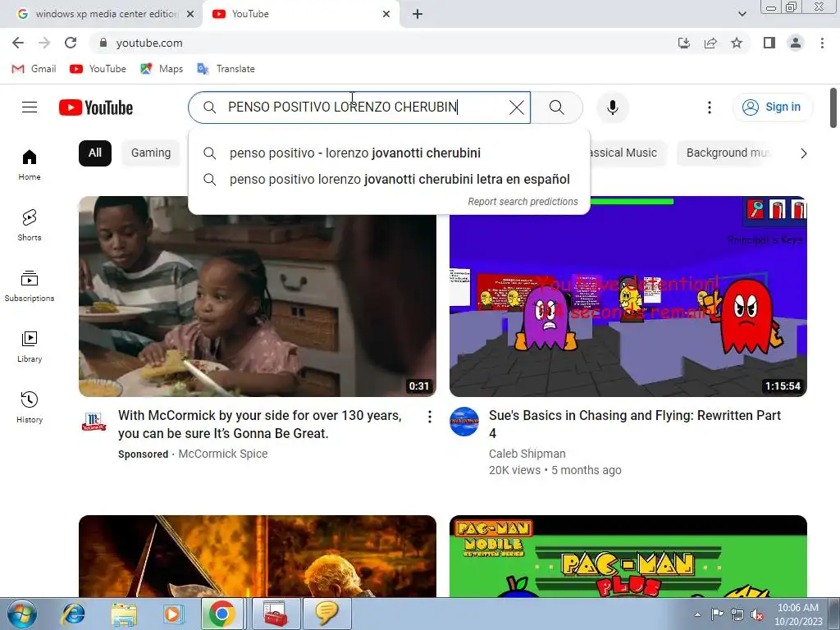This screenshot has width=840, height=630.
Task: Open History in the sidebar
Action: click(x=30, y=408)
